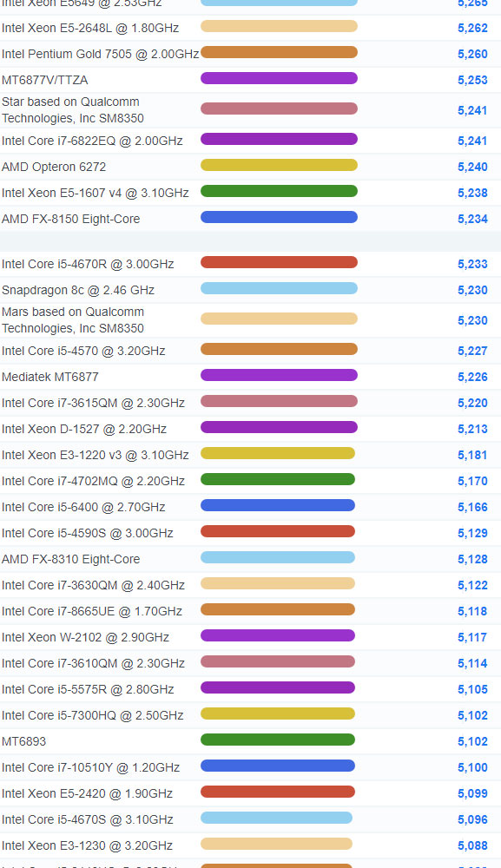Click the 5,253 score value
The width and height of the screenshot is (501, 868).
coord(472,80)
